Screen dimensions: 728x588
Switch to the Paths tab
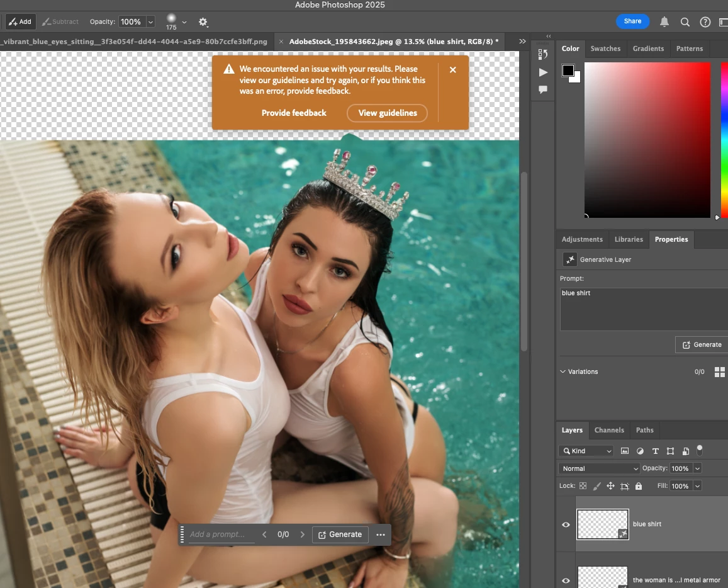click(x=644, y=430)
